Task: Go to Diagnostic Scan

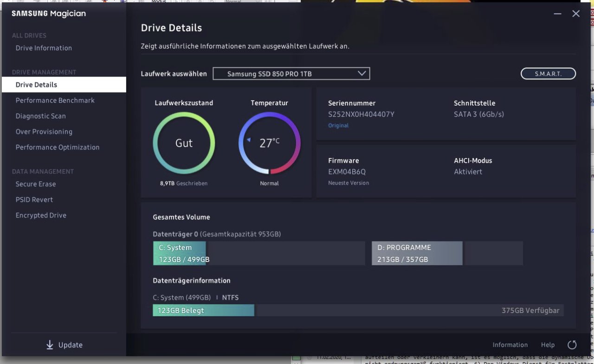Action: click(40, 116)
